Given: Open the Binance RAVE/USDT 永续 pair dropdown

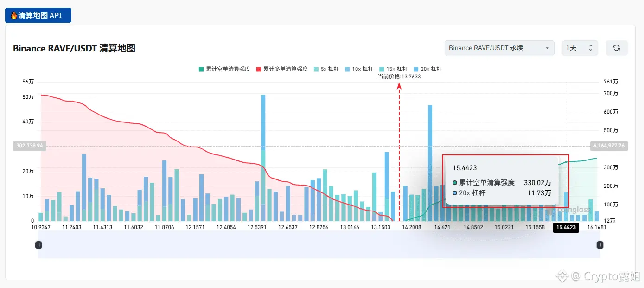Looking at the screenshot, I should 499,48.
